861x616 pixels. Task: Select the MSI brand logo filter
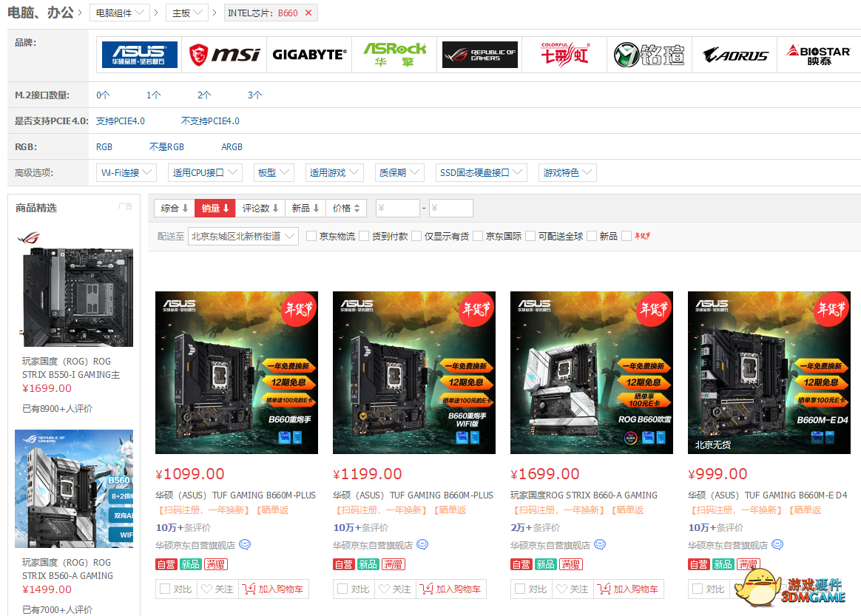[224, 55]
